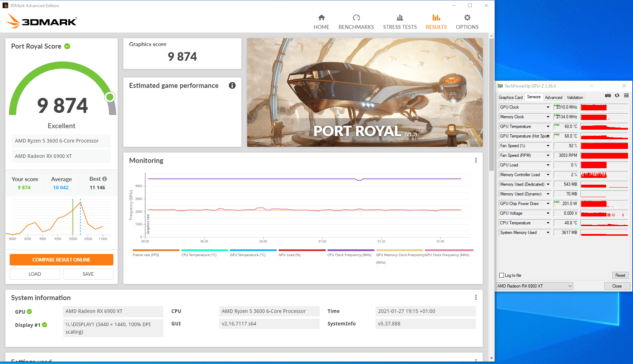Viewport: 633px width, 364px height.
Task: Expand the Fan Speed (%) sensor dropdown
Action: click(x=548, y=146)
